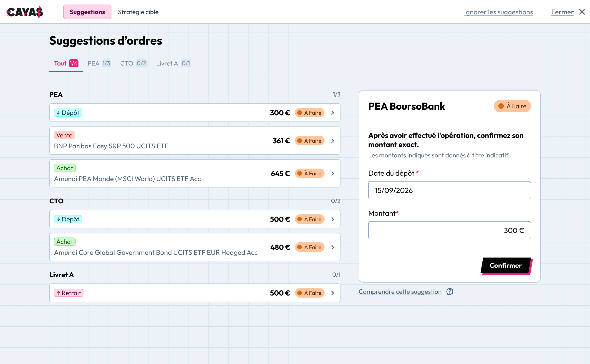The height and width of the screenshot is (364, 590).
Task: Select the Livret A 0/1 filter tab
Action: click(174, 63)
